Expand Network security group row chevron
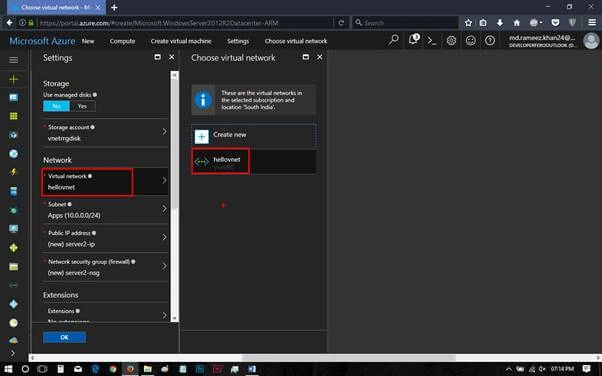602x376 pixels. (x=164, y=266)
